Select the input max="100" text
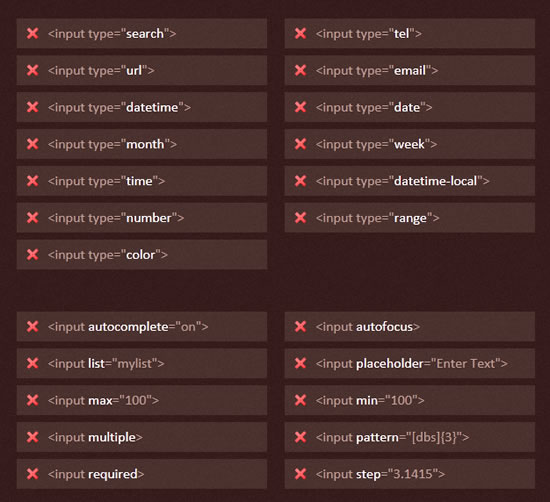The image size is (550, 502). click(103, 400)
